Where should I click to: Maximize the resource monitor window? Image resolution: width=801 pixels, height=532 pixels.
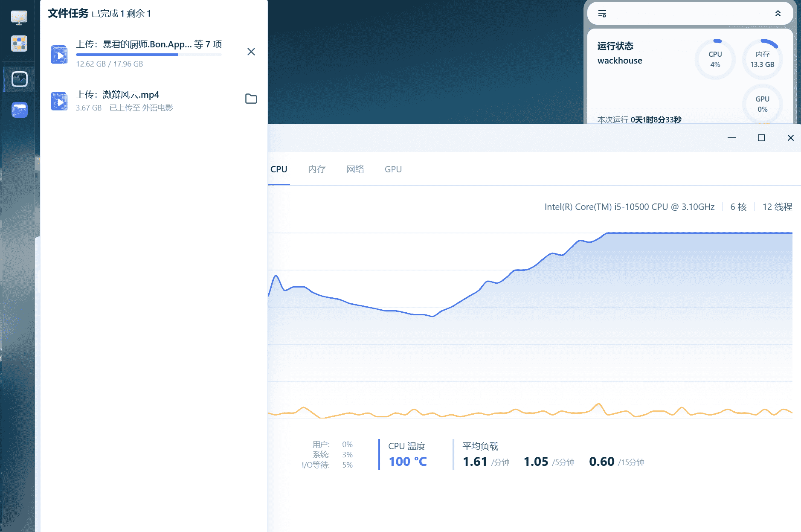click(761, 138)
